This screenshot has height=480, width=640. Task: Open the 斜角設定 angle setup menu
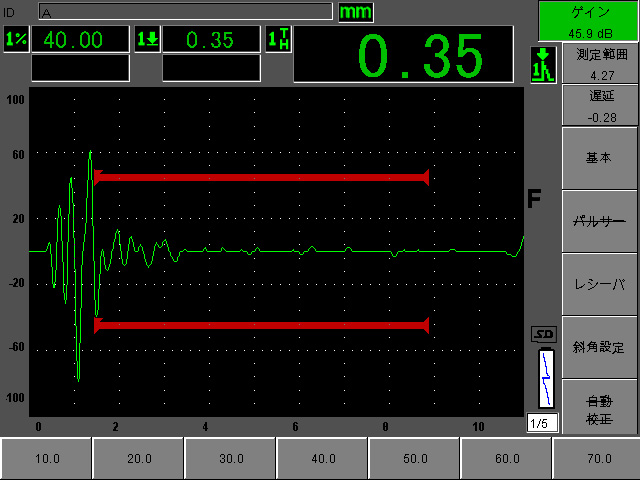click(598, 347)
